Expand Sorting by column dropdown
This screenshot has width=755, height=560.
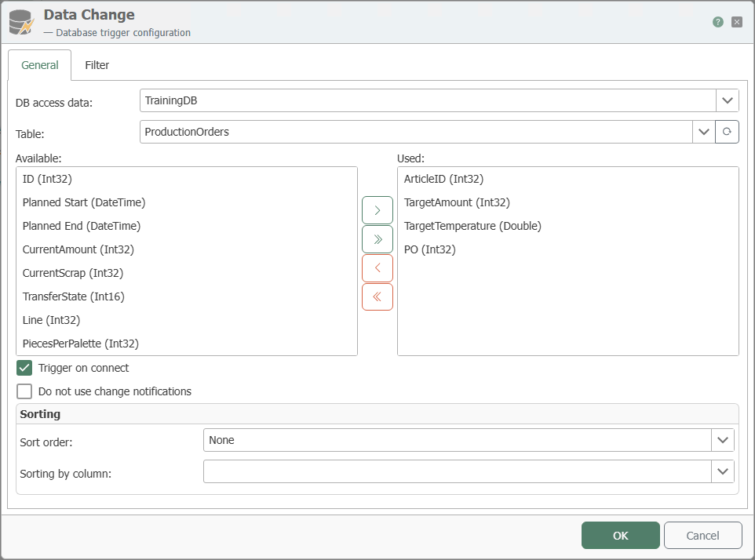(722, 471)
